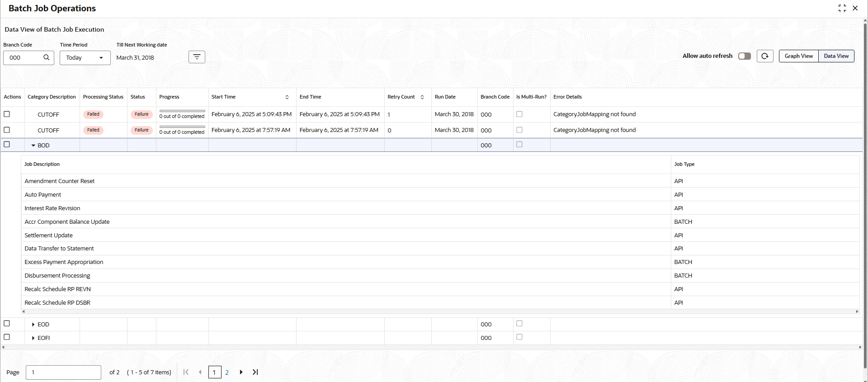Click progress bar of first CUTOFF row
The image size is (868, 382).
[x=182, y=111]
